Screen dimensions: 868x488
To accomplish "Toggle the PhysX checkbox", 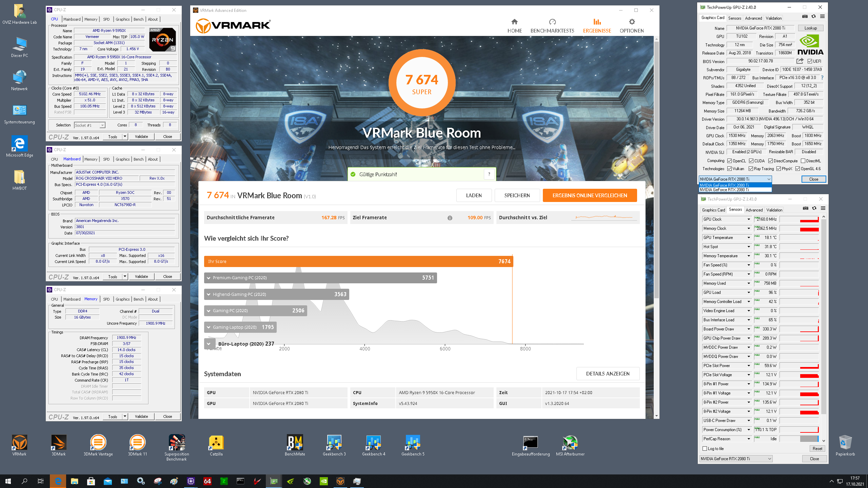I will (x=778, y=169).
